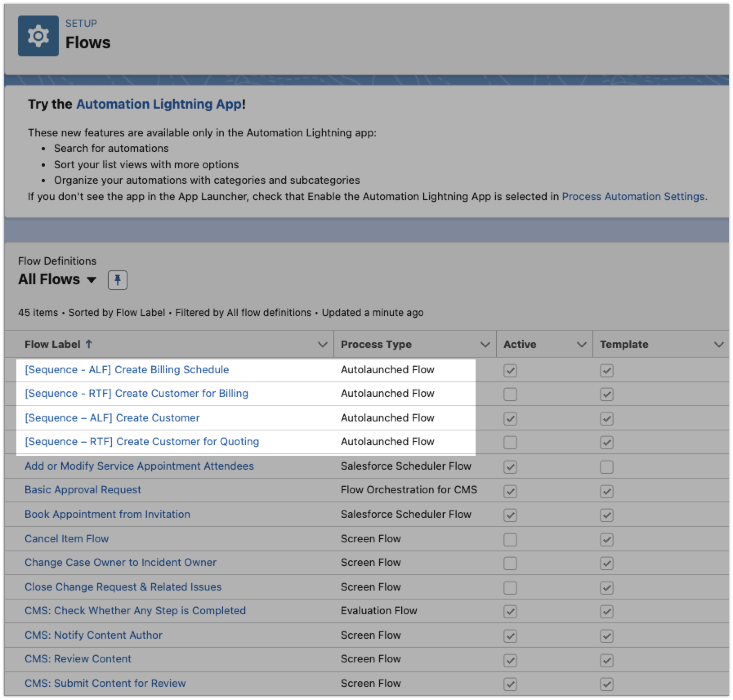The image size is (733, 700).
Task: Toggle Template checkbox for Add or Modify Attendees
Action: coord(606,467)
